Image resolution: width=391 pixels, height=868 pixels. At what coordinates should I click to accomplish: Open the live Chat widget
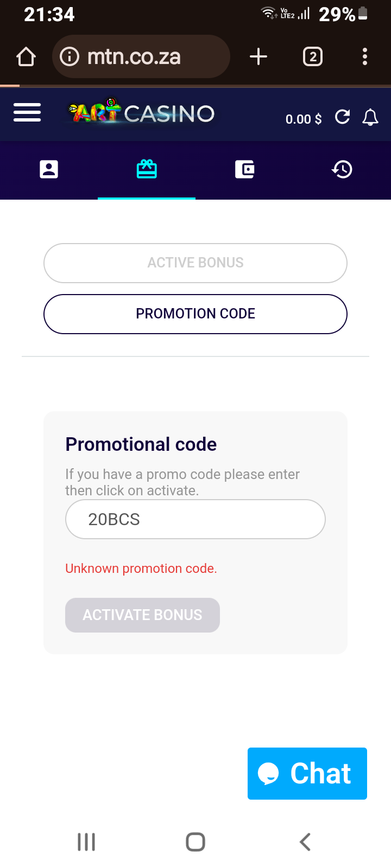[307, 774]
